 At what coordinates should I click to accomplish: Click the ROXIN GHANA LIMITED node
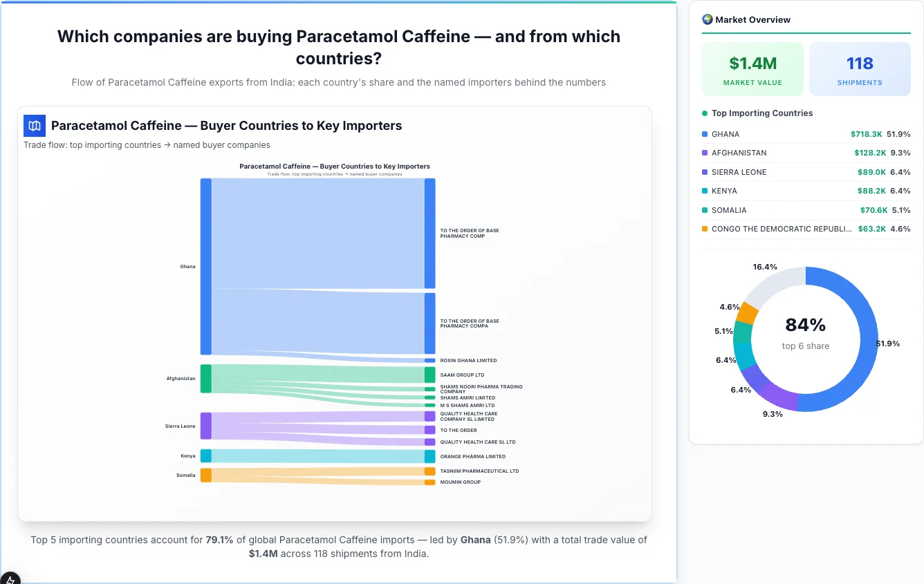(429, 360)
